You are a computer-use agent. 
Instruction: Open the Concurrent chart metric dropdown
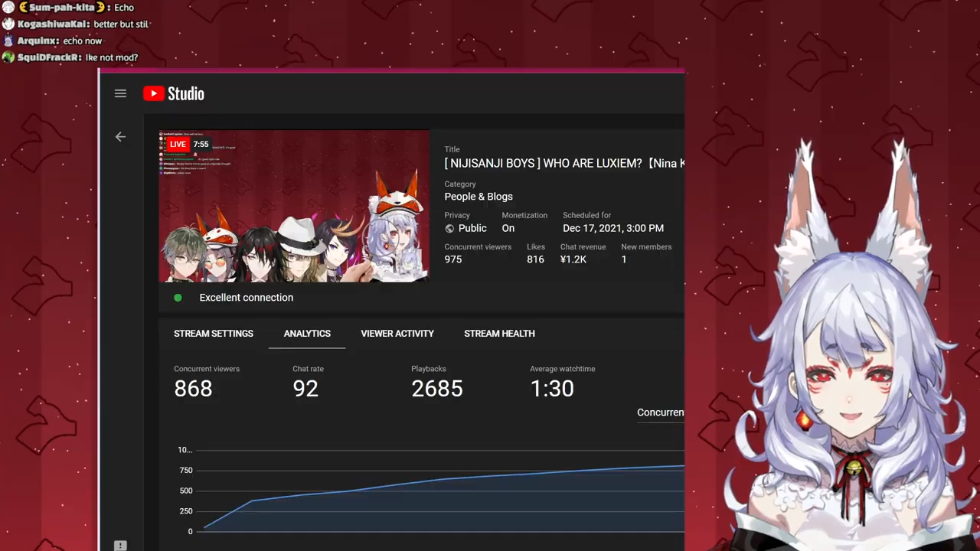click(661, 412)
